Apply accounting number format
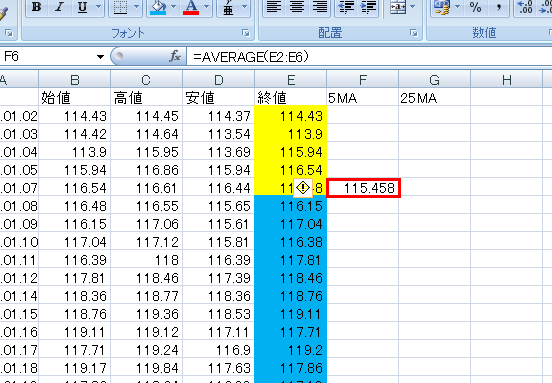This screenshot has width=552, height=383. [x=441, y=7]
